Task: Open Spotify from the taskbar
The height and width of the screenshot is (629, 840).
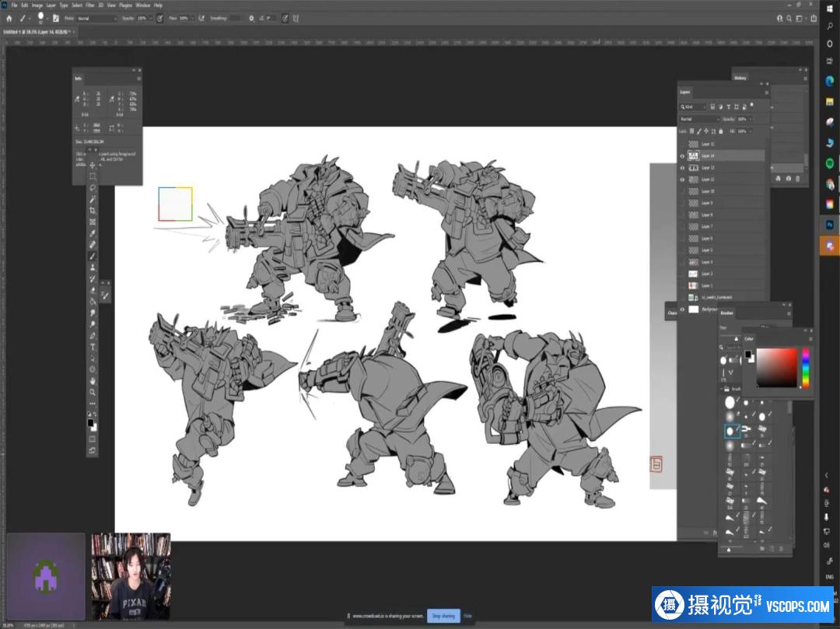Action: tap(830, 163)
